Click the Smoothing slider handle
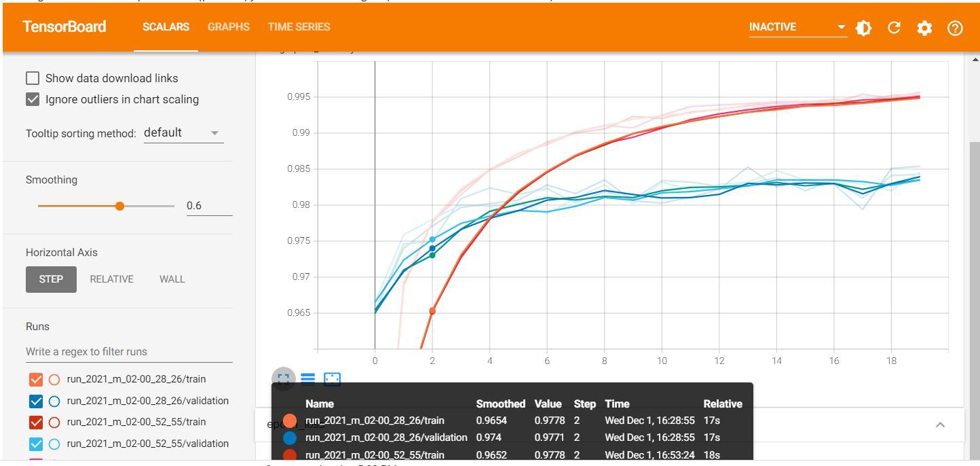Screen dimensions: 980x466 [120, 206]
